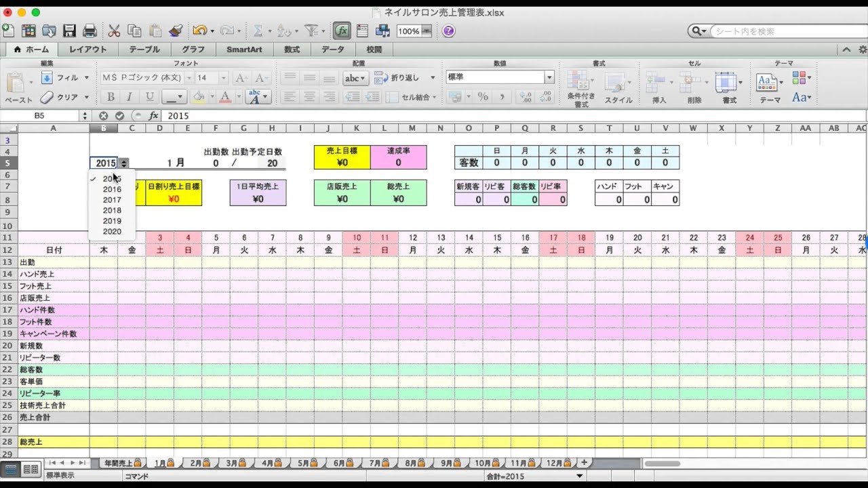Click the スタイル cell styles button
This screenshot has height=488, width=868.
(618, 88)
